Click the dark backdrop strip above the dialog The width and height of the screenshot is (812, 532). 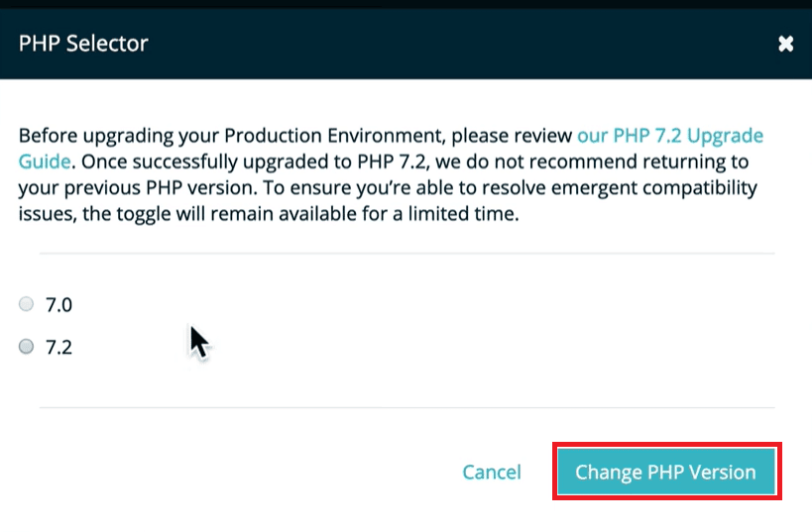pos(406,4)
